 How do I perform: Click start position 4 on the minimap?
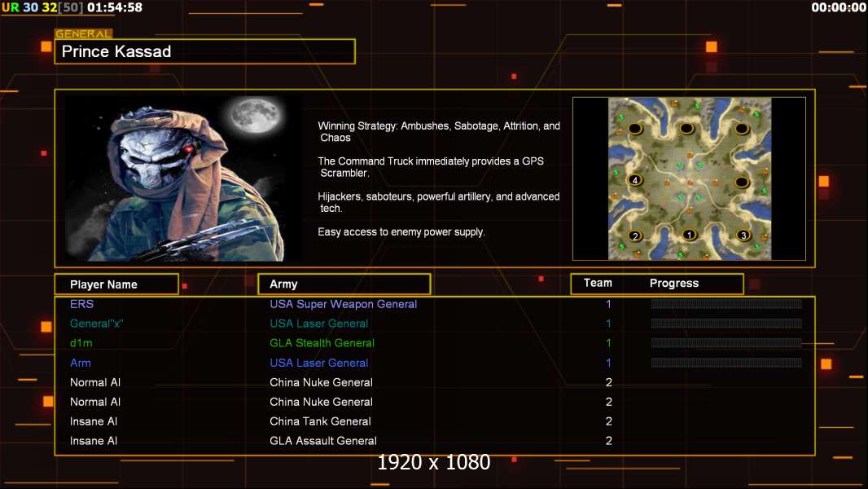coord(634,180)
